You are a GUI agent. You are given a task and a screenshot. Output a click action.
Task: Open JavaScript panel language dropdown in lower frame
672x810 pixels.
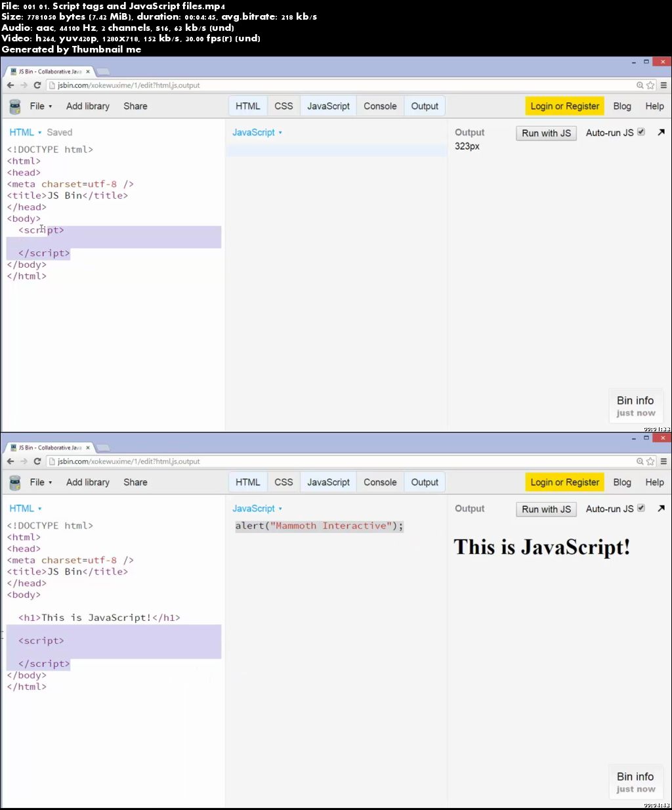(257, 509)
